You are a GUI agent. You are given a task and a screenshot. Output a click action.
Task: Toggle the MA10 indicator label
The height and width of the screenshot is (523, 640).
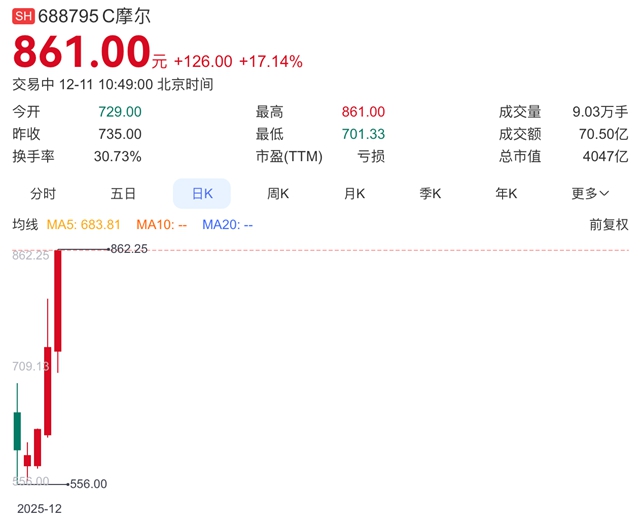162,225
